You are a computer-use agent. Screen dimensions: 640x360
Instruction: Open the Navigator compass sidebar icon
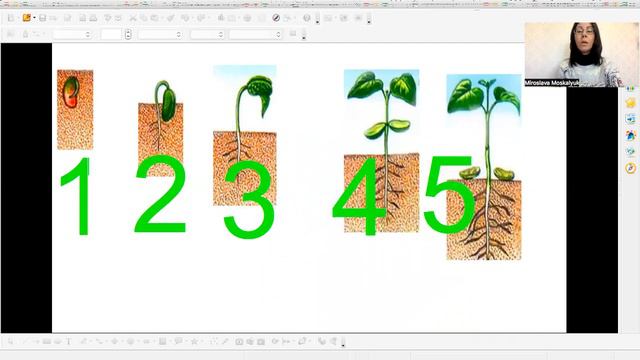click(630, 168)
